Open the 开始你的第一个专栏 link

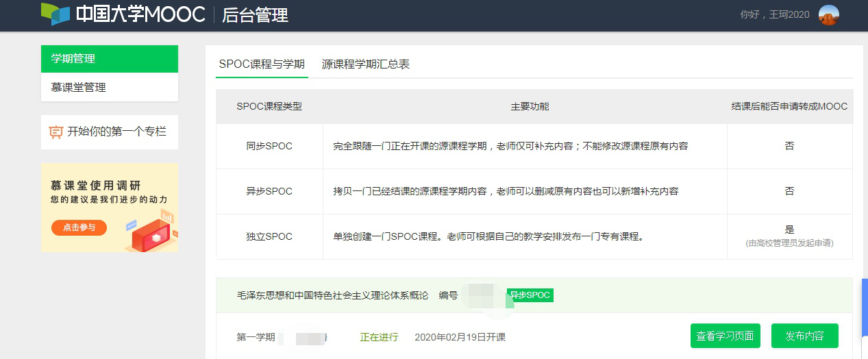(x=116, y=132)
